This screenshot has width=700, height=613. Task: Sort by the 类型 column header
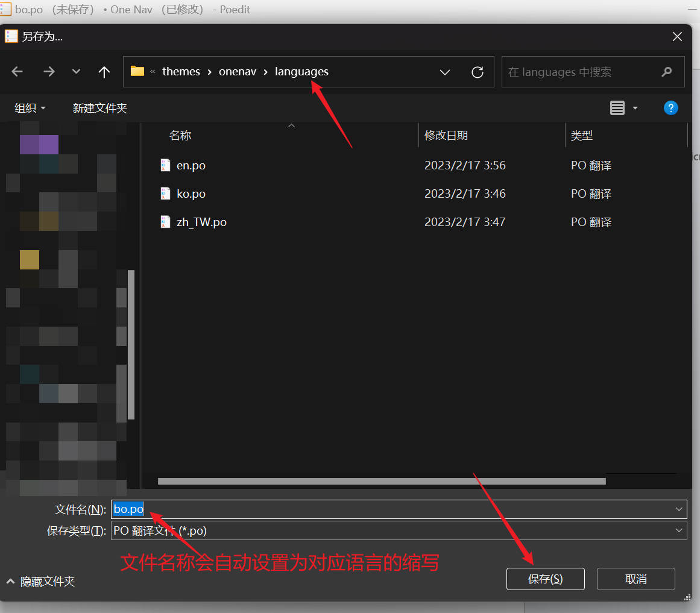[581, 135]
